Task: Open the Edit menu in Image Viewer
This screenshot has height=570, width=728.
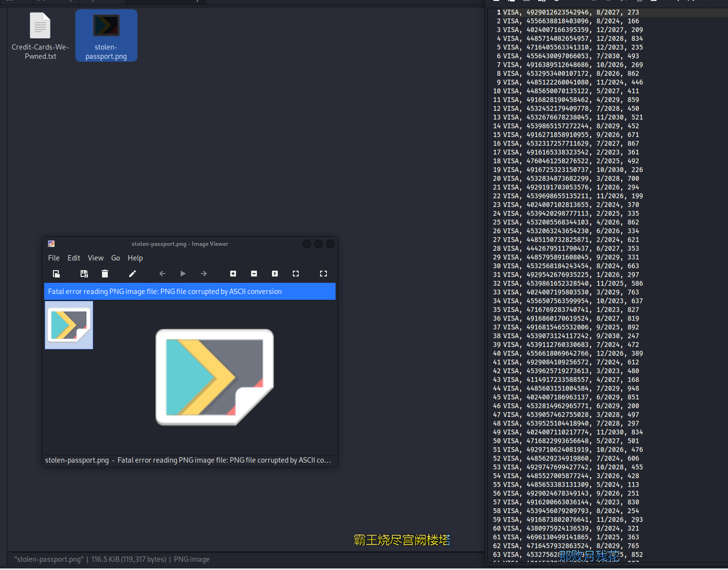Action: tap(74, 258)
